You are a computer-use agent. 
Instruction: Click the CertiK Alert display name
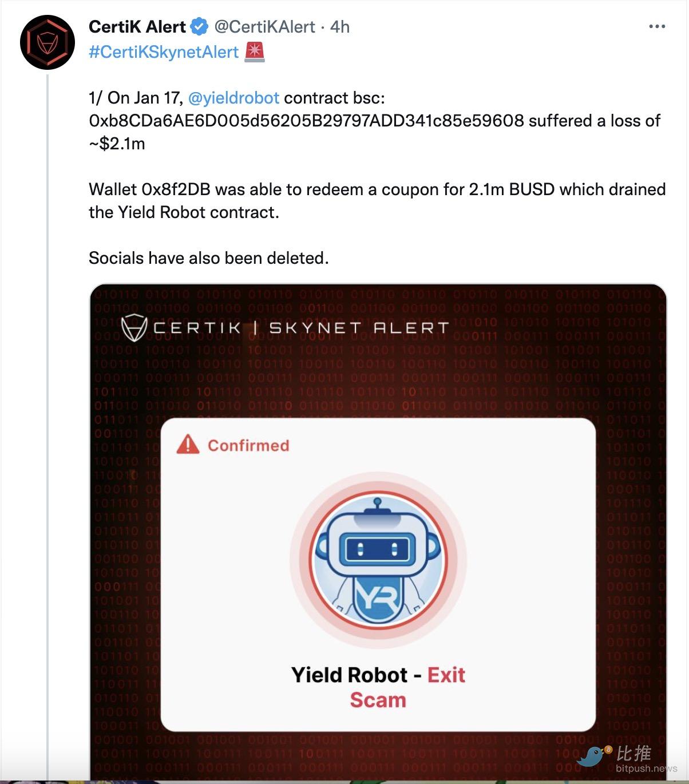point(137,27)
